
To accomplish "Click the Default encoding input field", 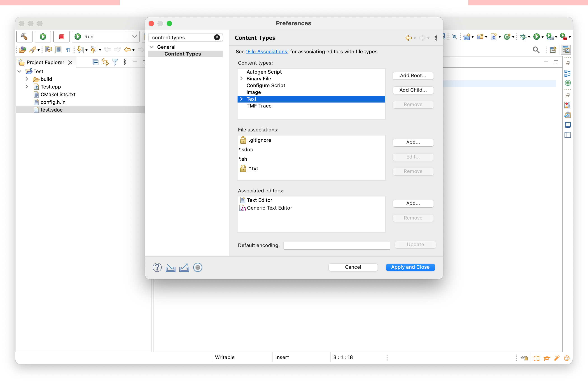I will click(x=336, y=245).
